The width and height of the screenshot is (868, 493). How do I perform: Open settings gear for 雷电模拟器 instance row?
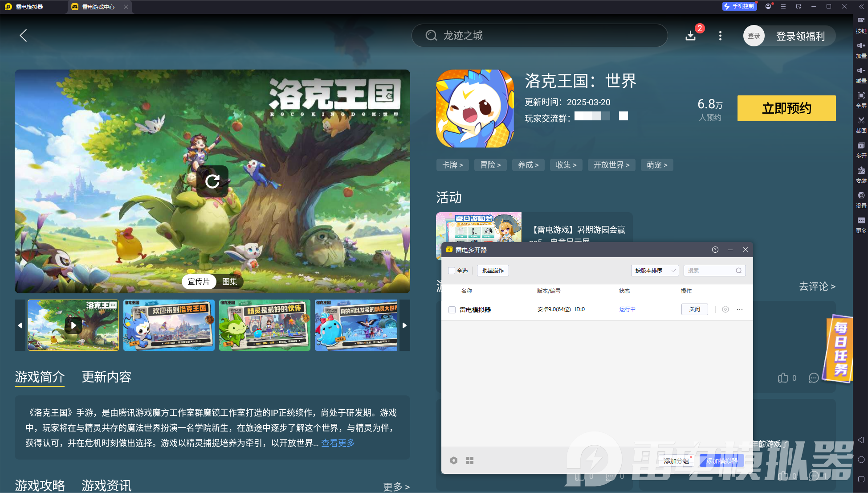[x=725, y=309]
